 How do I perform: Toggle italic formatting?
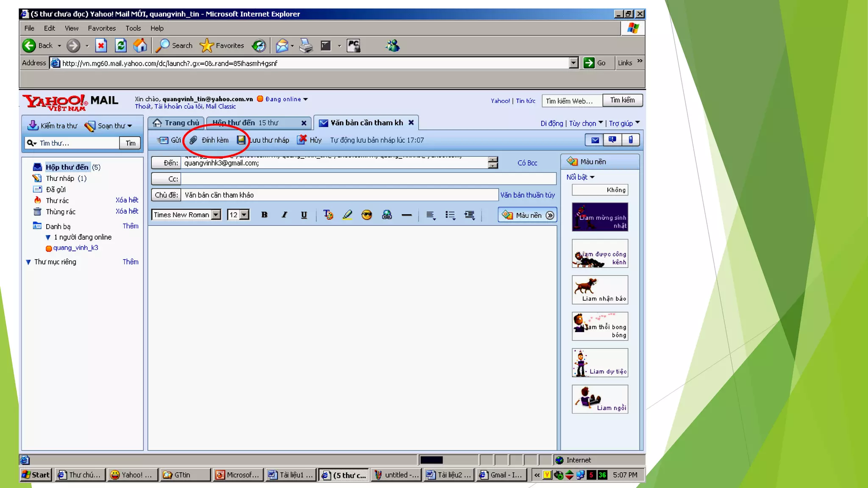(284, 215)
